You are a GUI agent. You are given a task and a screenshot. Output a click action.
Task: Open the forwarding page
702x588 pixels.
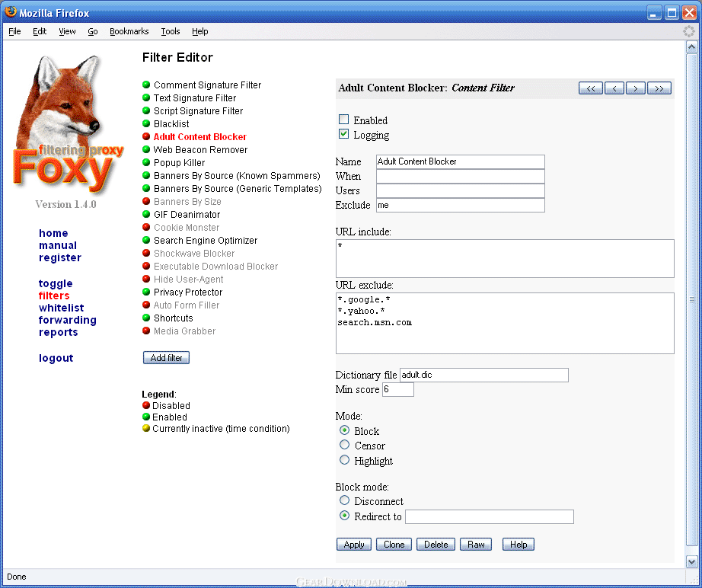tap(68, 320)
